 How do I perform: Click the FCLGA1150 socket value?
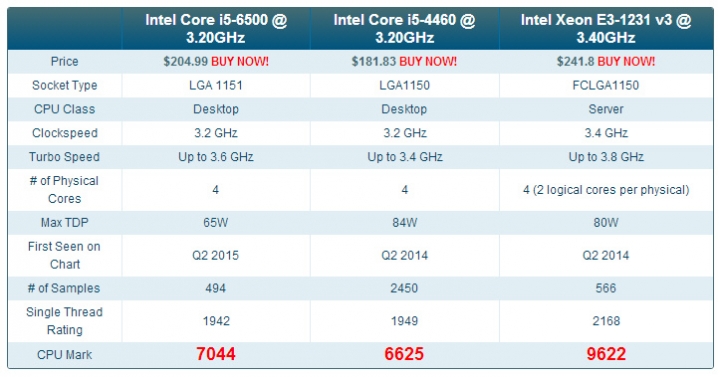click(x=606, y=85)
